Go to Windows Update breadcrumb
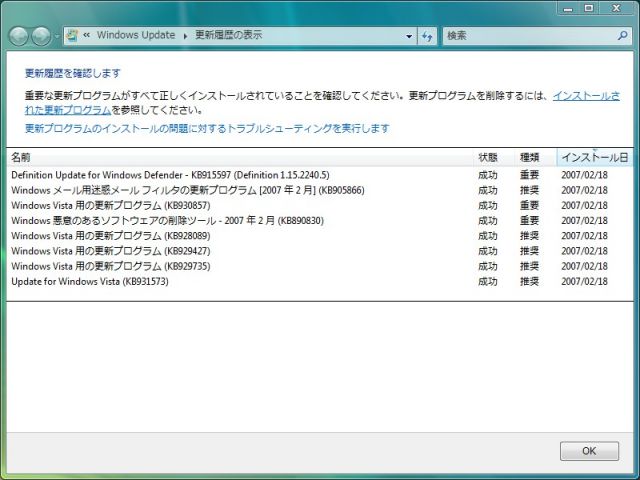 (137, 36)
